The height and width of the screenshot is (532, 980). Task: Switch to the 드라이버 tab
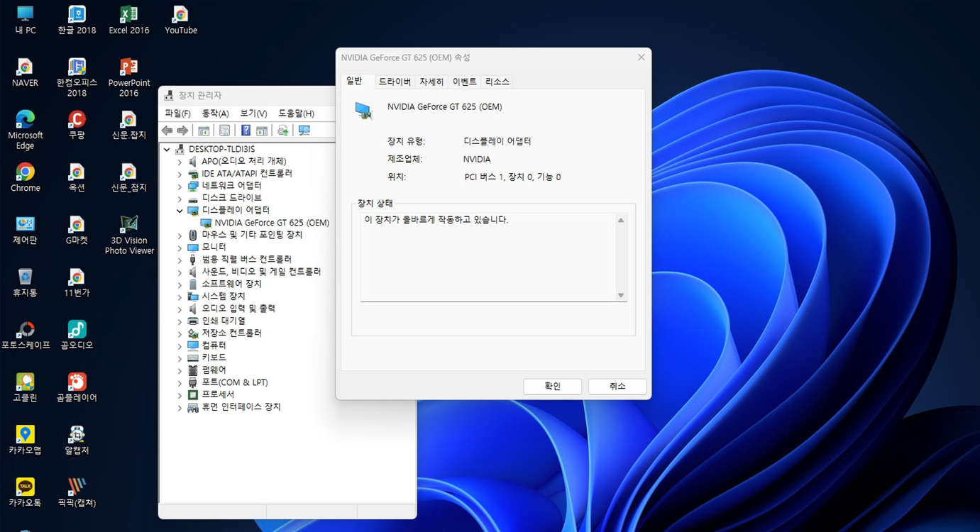(x=395, y=81)
